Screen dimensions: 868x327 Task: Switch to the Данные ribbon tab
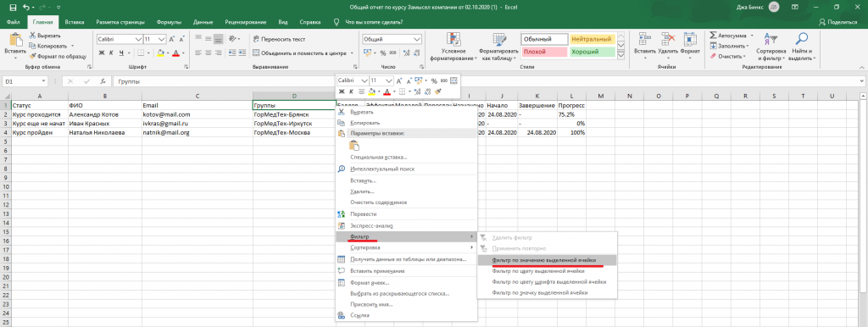point(203,22)
